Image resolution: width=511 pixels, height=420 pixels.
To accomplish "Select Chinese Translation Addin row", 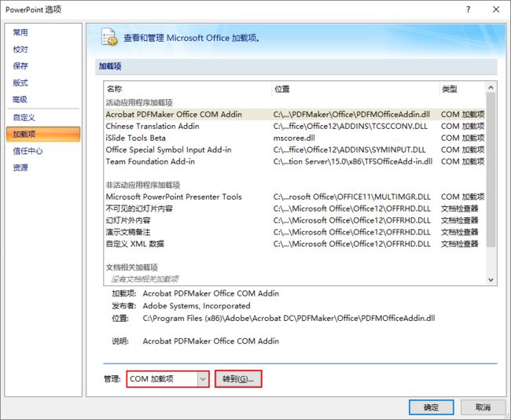I will [295, 126].
